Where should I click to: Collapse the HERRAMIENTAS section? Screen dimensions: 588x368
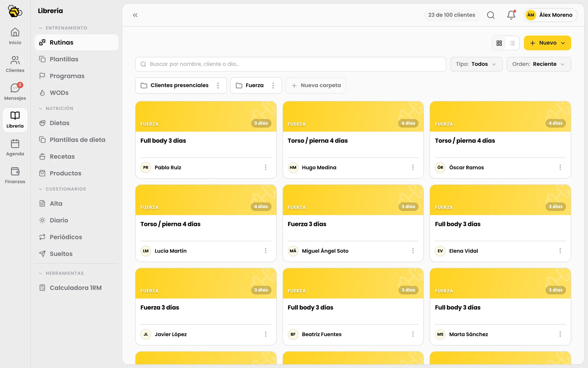[x=61, y=273]
